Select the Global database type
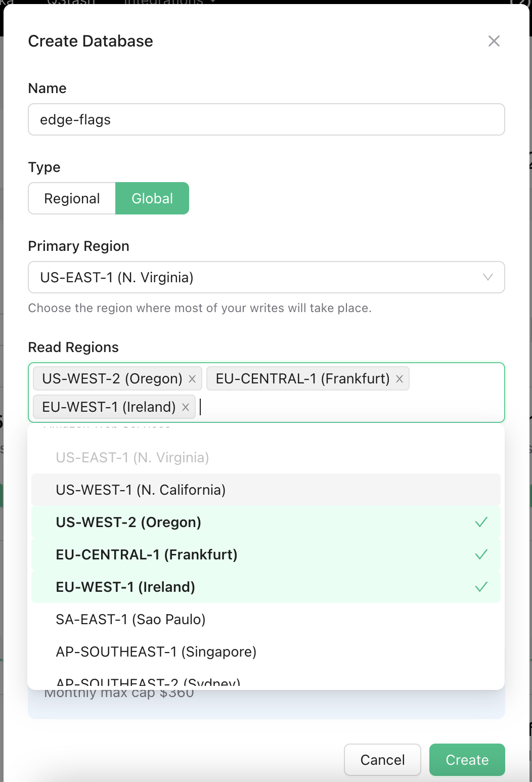 coord(152,198)
